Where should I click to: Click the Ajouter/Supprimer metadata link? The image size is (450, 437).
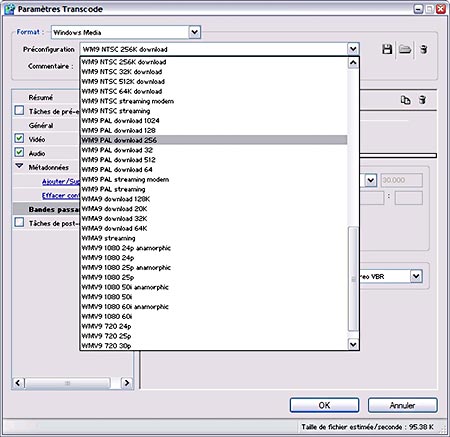click(61, 182)
